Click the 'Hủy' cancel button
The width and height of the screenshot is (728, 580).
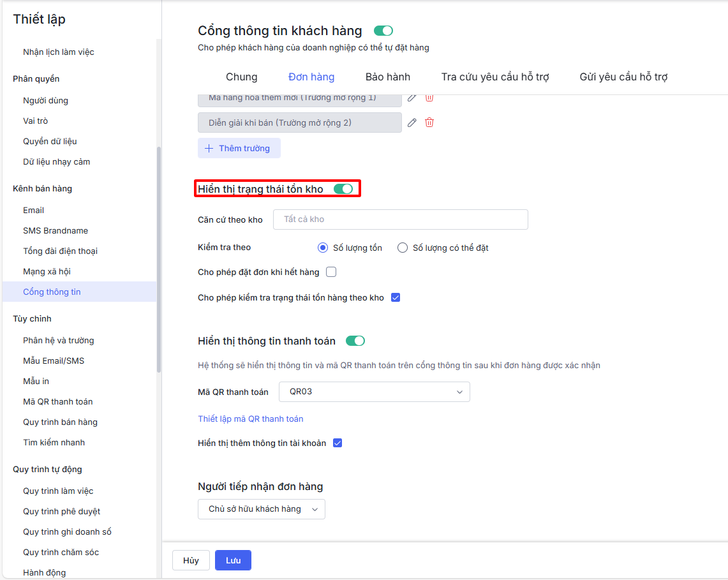(191, 560)
